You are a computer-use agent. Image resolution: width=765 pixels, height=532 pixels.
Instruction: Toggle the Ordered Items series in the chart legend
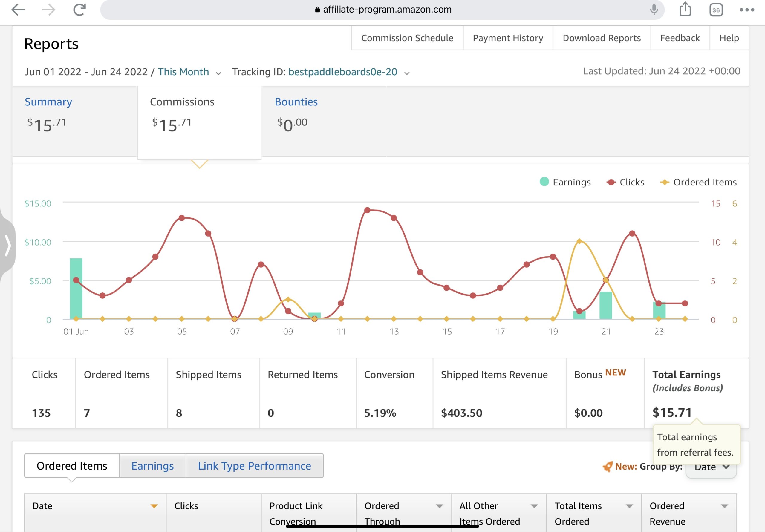(x=698, y=182)
